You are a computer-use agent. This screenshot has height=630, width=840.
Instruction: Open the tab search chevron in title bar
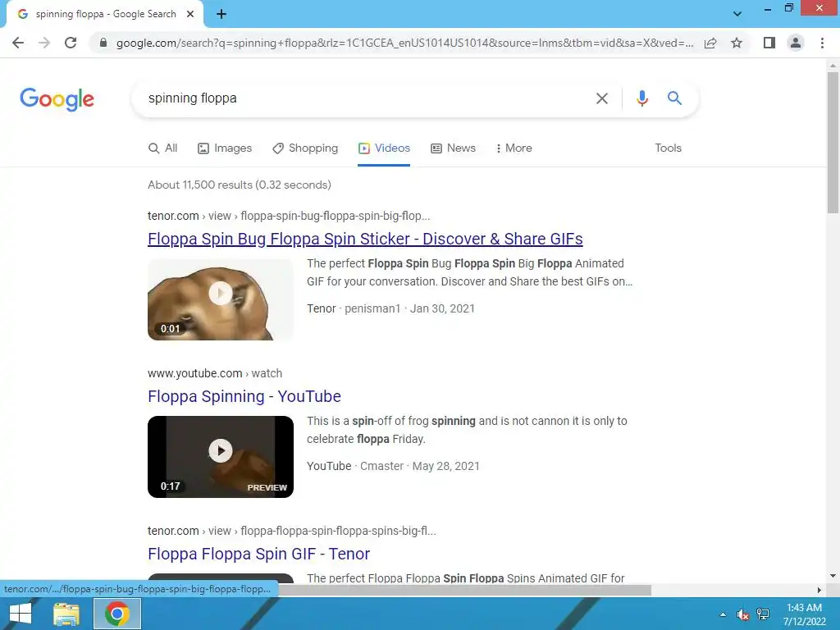[737, 14]
